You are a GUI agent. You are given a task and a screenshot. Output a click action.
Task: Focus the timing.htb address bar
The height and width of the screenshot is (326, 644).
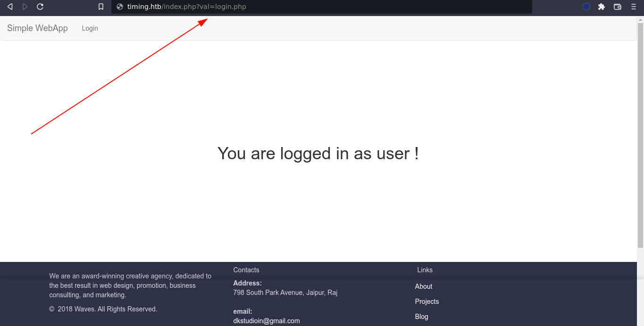pyautogui.click(x=321, y=7)
